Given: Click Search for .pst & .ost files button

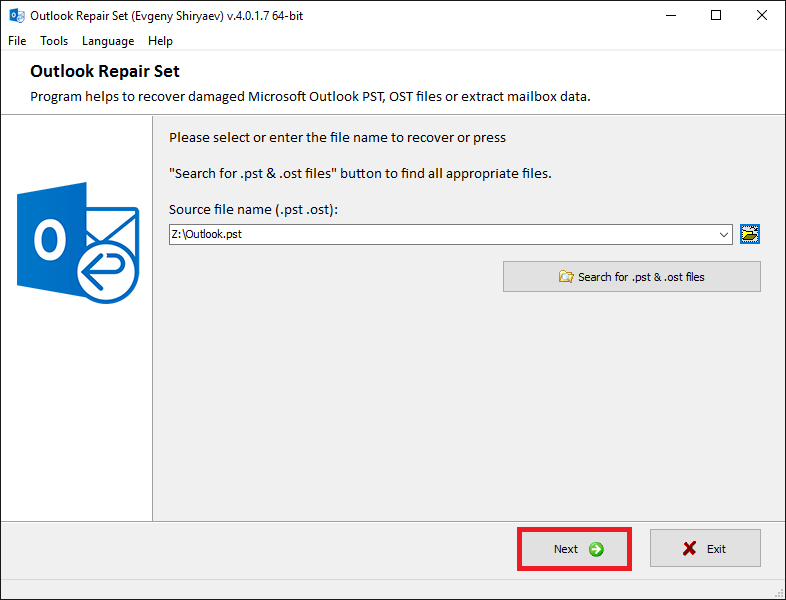Looking at the screenshot, I should click(632, 277).
